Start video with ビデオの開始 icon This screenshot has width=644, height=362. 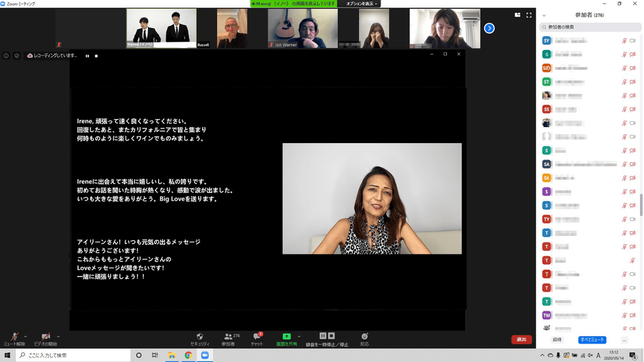coord(45,337)
